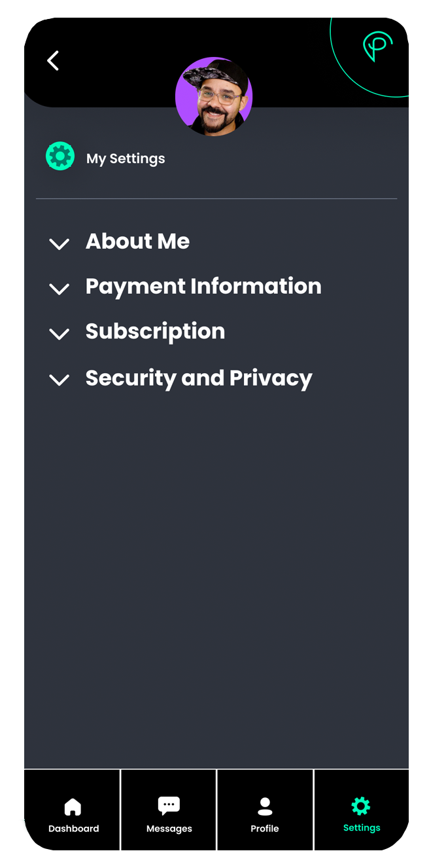Select the green Settings gear icon
Image resolution: width=429 pixels, height=868 pixels.
point(360,807)
